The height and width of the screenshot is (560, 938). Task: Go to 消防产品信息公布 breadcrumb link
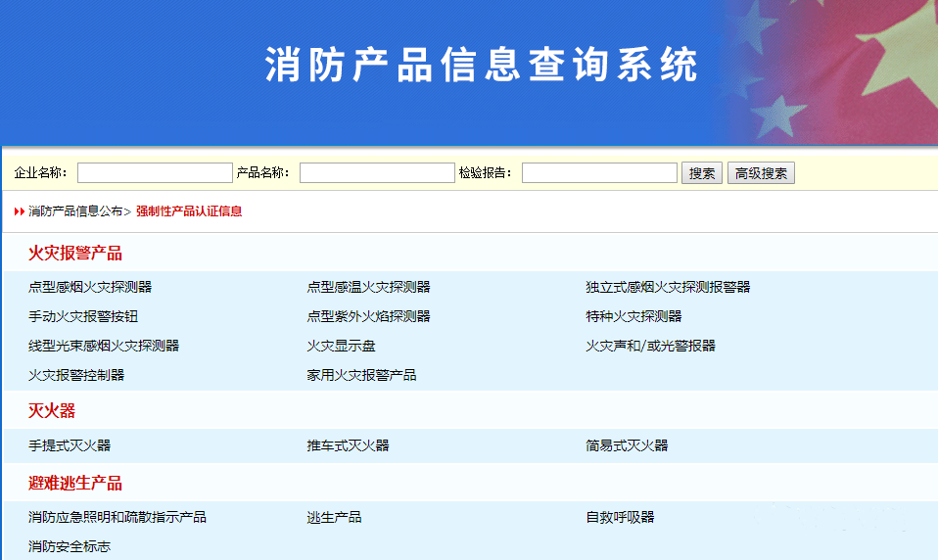pos(75,211)
